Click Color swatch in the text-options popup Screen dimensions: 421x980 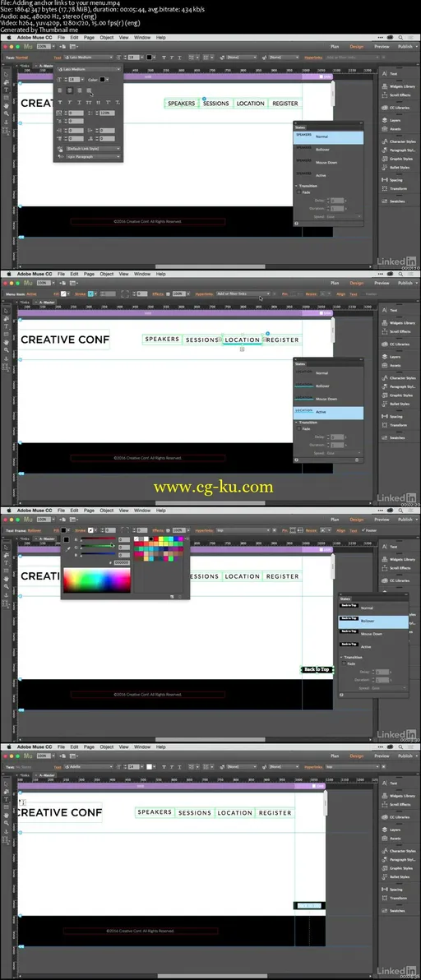103,80
